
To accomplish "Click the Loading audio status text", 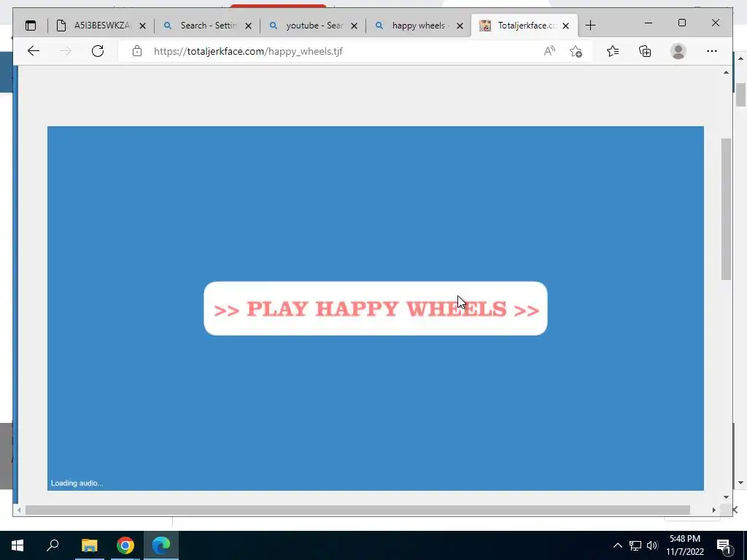I will pos(77,483).
